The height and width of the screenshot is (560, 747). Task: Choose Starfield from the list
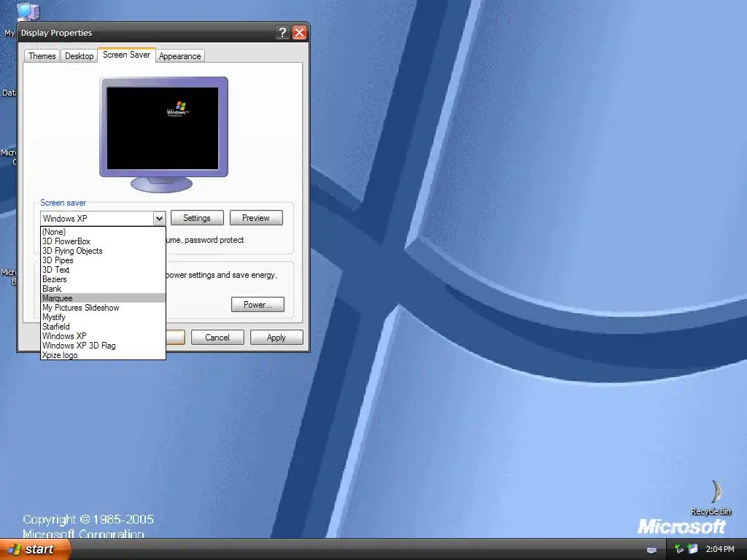click(x=103, y=327)
